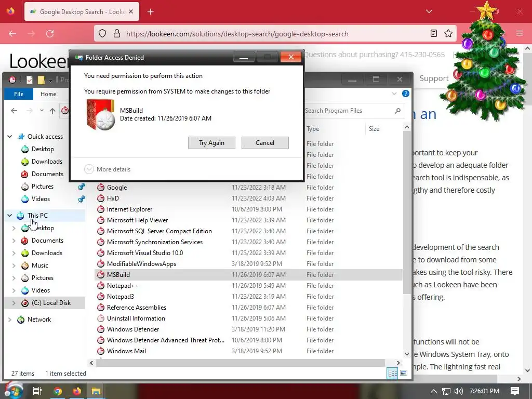532x399 pixels.
Task: Select the Notepad3 folder
Action: click(120, 297)
